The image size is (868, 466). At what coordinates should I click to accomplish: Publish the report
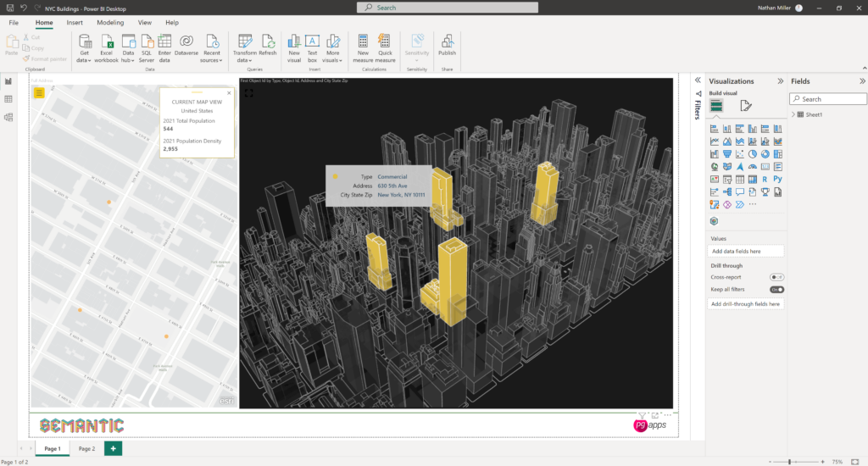[447, 46]
